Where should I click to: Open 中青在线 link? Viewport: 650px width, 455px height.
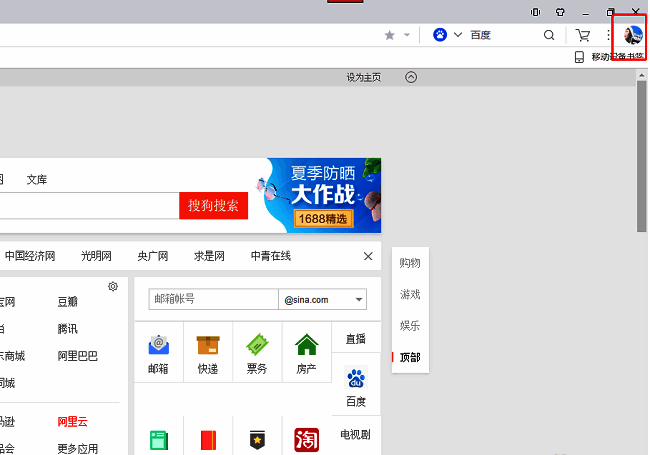(x=271, y=256)
